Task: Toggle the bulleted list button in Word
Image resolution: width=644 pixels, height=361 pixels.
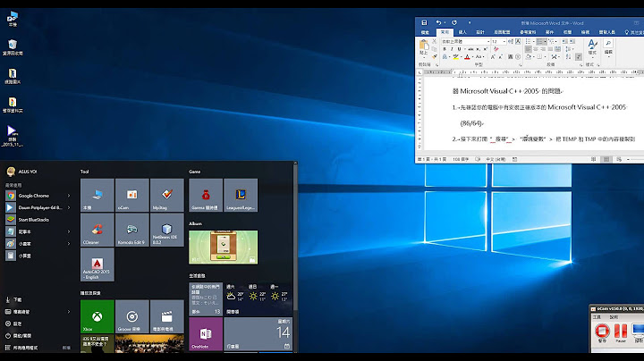Action: [529, 41]
